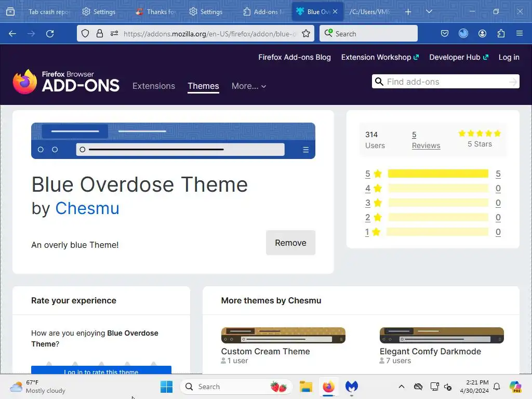Image resolution: width=532 pixels, height=399 pixels.
Task: Open the 5 Reviews link
Action: pos(426,140)
